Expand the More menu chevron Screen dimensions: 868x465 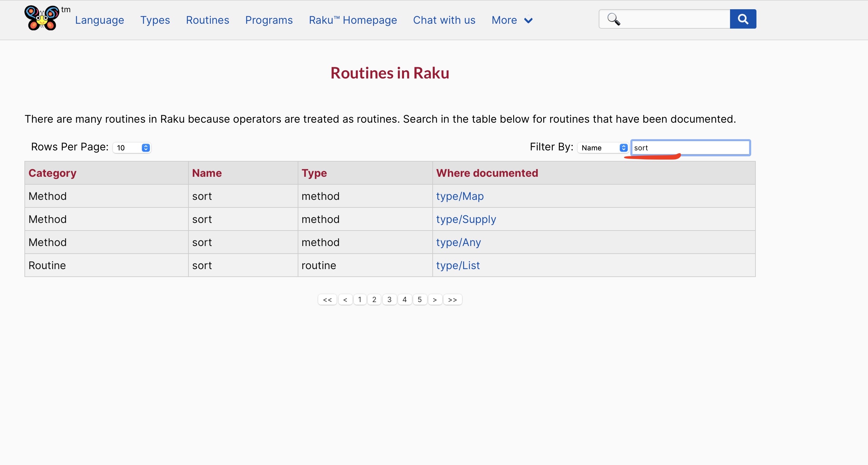528,20
